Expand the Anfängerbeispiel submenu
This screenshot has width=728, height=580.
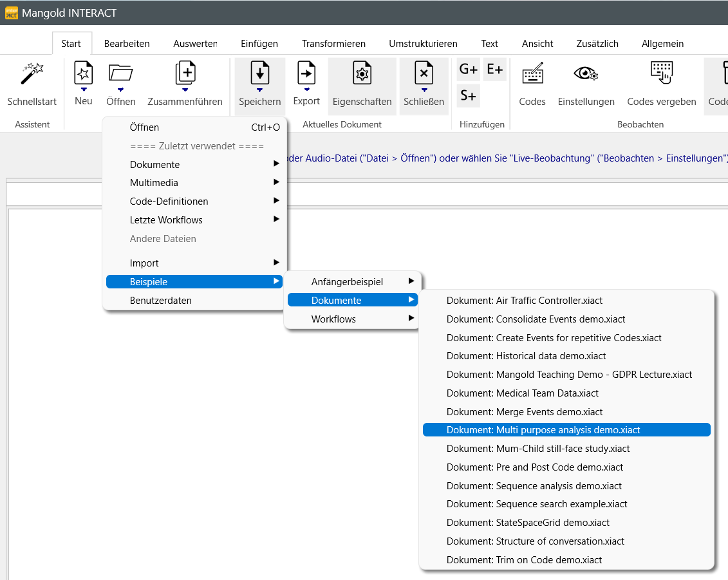point(352,281)
